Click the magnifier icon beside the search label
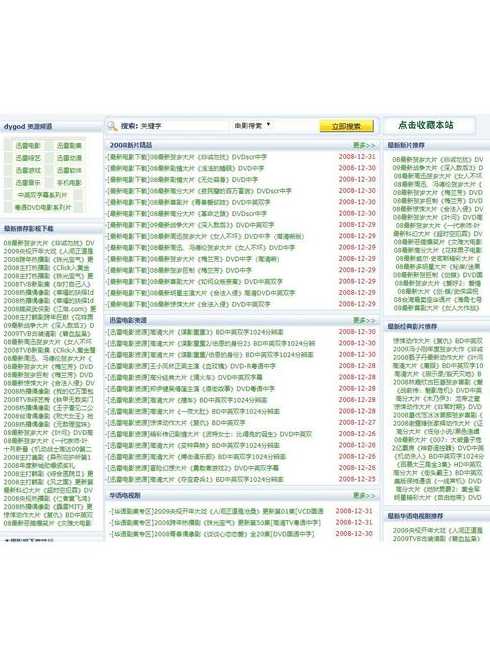 (112, 126)
